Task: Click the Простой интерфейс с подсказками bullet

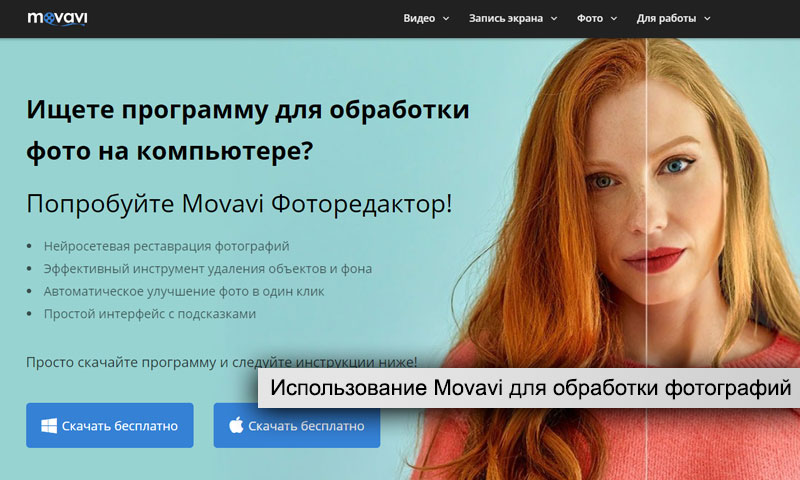Action: click(149, 314)
